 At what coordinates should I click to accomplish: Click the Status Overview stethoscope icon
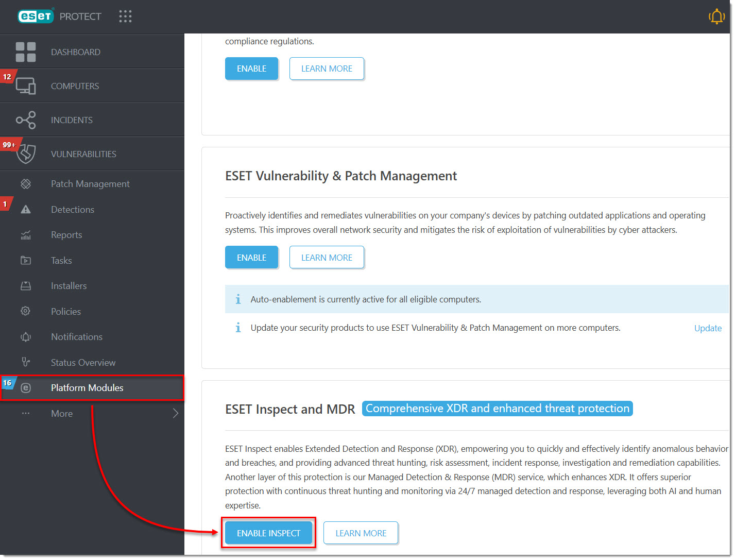[26, 362]
